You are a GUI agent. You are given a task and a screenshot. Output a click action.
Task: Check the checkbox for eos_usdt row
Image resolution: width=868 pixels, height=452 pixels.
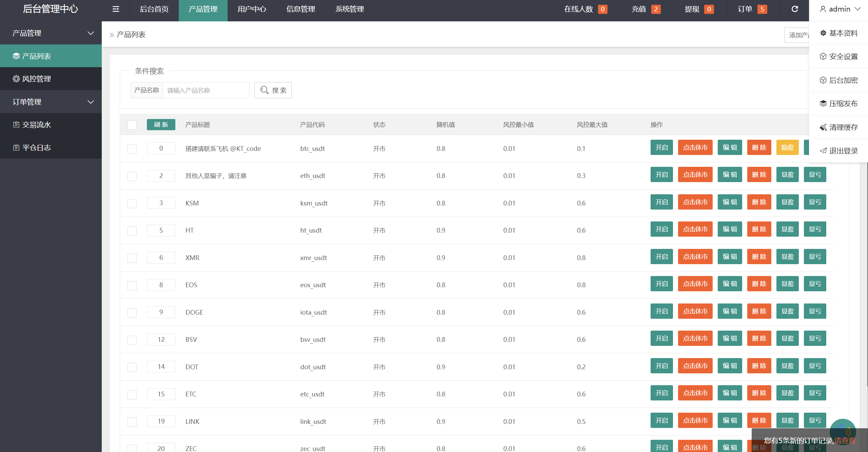[132, 286]
